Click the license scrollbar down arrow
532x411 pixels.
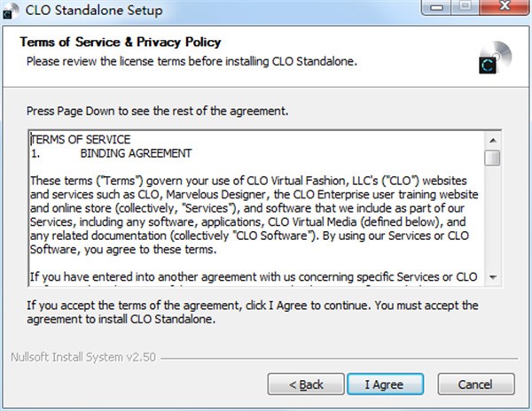click(x=492, y=277)
